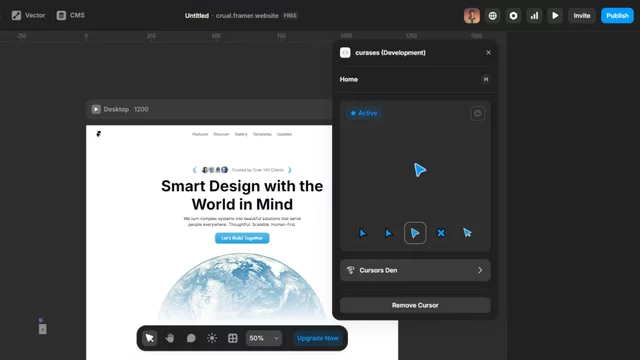This screenshot has height=360, width=640.
Task: Play the Desktop breakpoint preview
Action: click(x=96, y=109)
